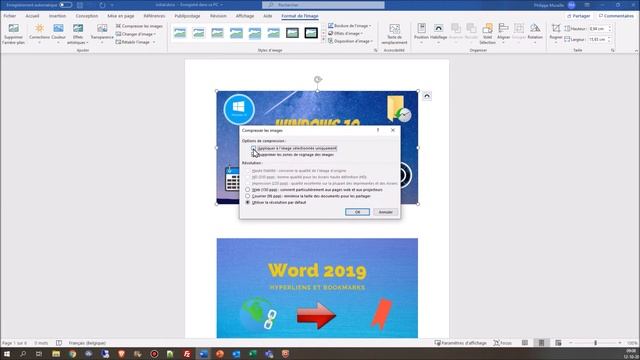This screenshot has width=640, height=360.
Task: Open File Explorer from the taskbar
Action: pyautogui.click(x=56, y=354)
